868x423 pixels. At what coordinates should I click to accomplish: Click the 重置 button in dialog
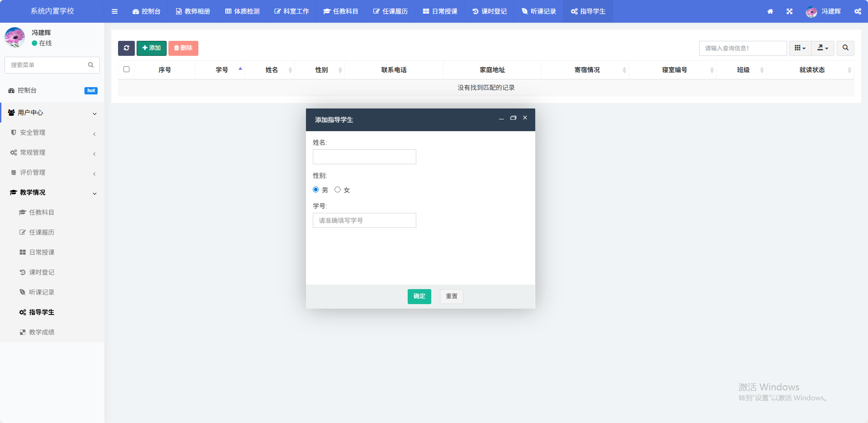(x=451, y=296)
